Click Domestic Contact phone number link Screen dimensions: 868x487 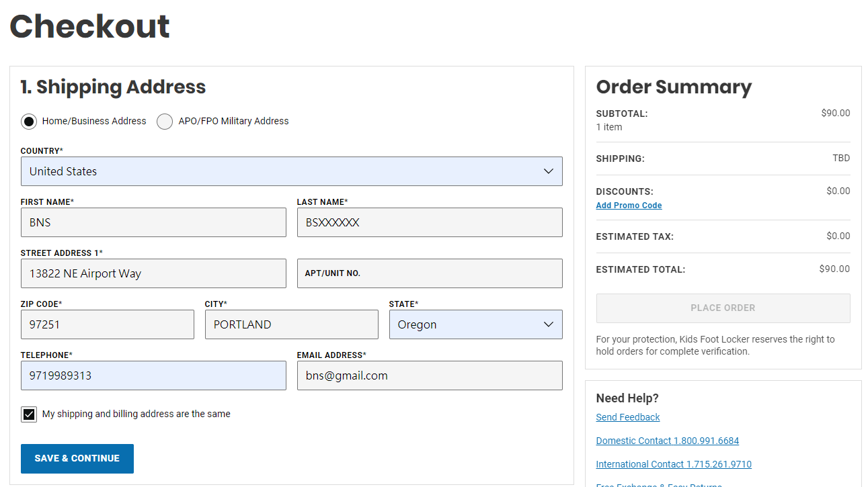(667, 441)
